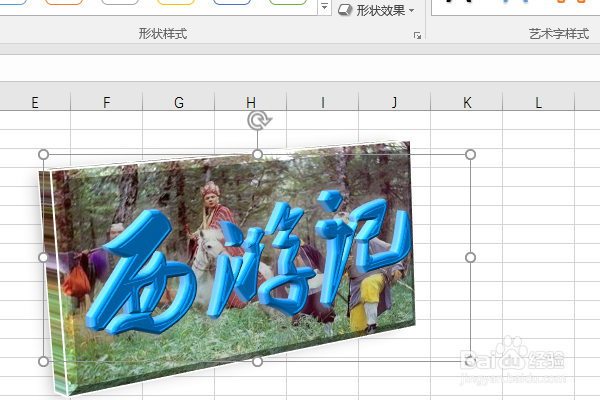Click the bottom-middle resize handle

pyautogui.click(x=258, y=361)
